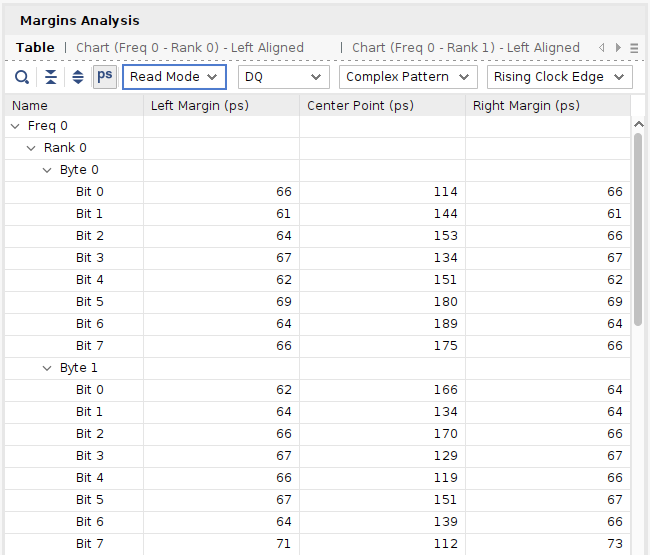Switch to Chart Freq 0 Rank 1 tab
Viewport: 650px width, 555px height.
point(465,48)
